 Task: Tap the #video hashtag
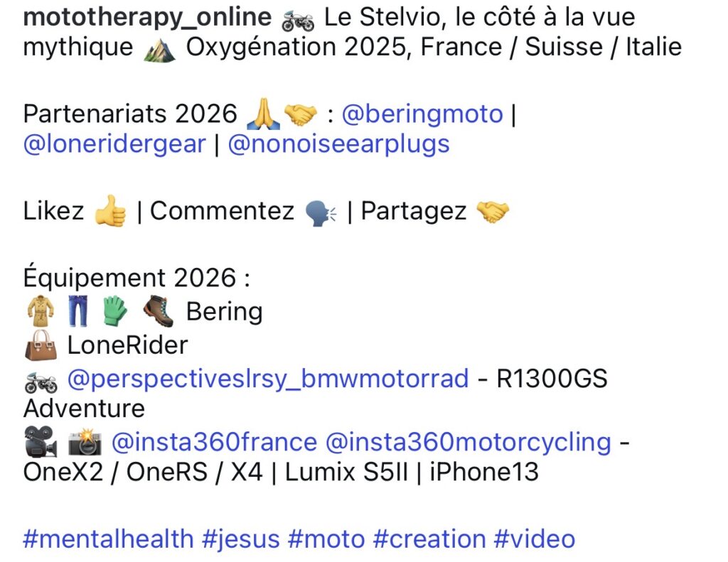535,539
